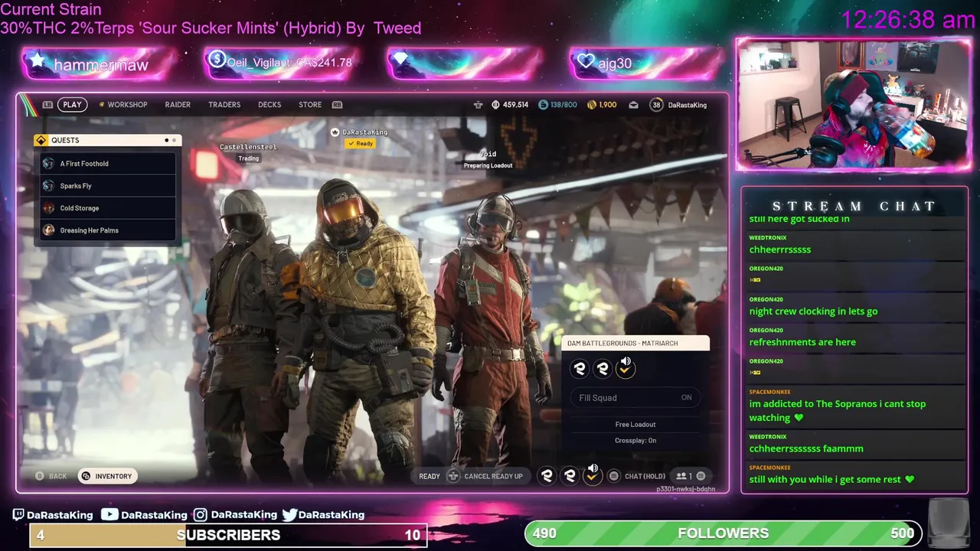This screenshot has height=551, width=980.
Task: Select quest 'Cold Storage'
Action: pyautogui.click(x=108, y=208)
